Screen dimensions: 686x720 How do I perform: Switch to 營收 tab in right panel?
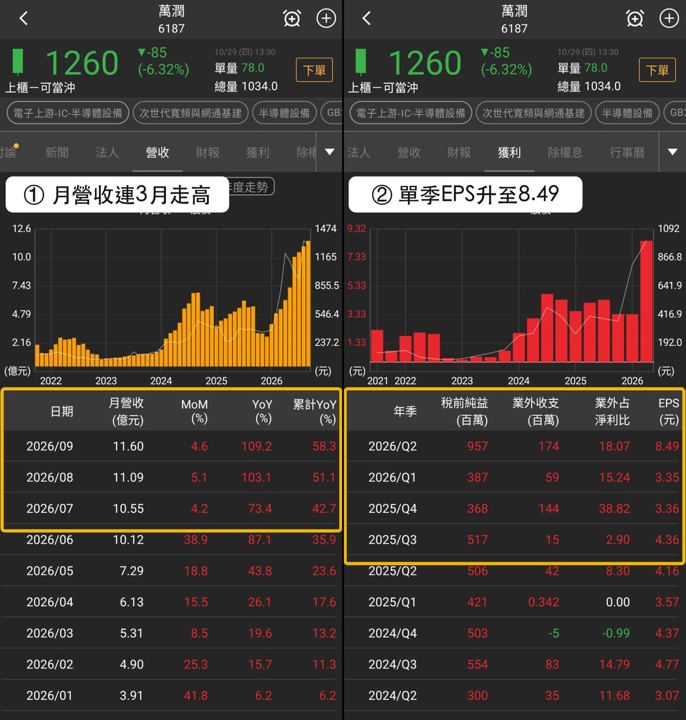(x=409, y=152)
